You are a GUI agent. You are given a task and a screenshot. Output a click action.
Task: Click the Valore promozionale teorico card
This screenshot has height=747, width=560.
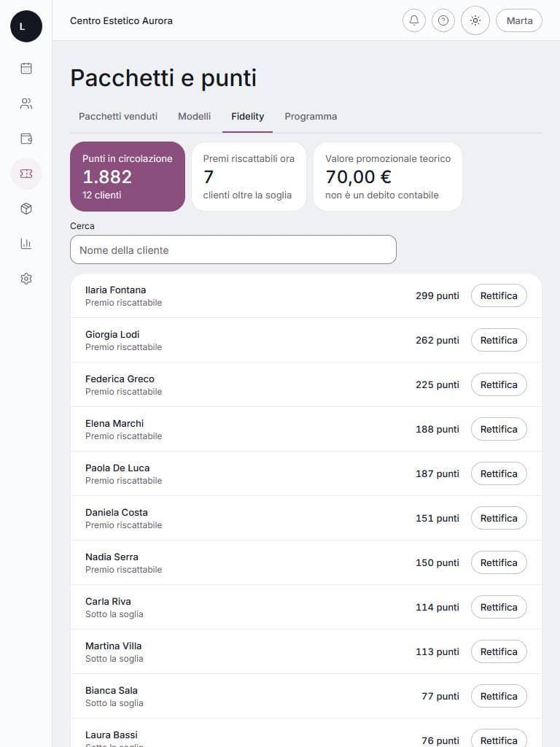point(388,177)
